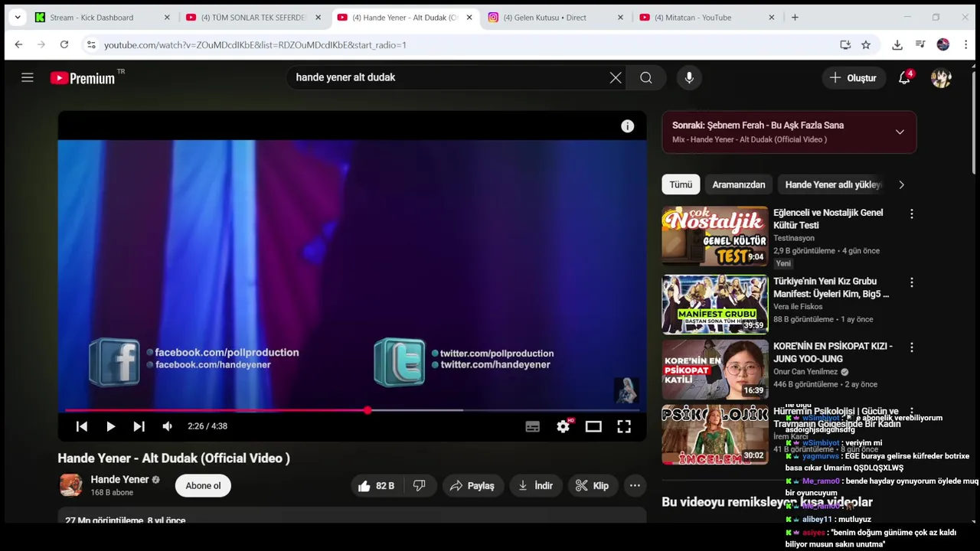Open options for KORE'NİN EN PSİKOPAT KIZI video
Viewport: 980px width, 551px height.
click(911, 347)
